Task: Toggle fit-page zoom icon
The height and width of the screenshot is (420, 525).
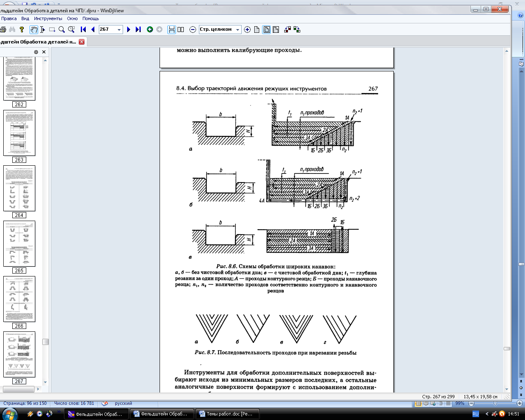Action: click(266, 30)
